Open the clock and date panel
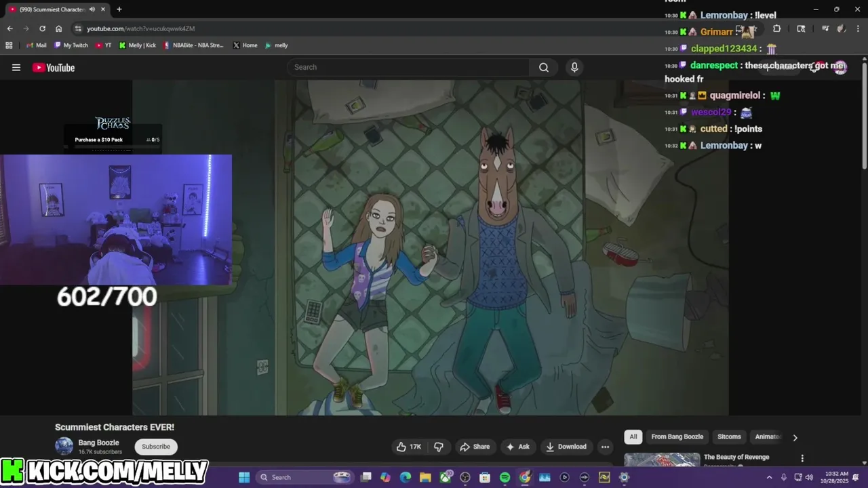 pyautogui.click(x=835, y=477)
